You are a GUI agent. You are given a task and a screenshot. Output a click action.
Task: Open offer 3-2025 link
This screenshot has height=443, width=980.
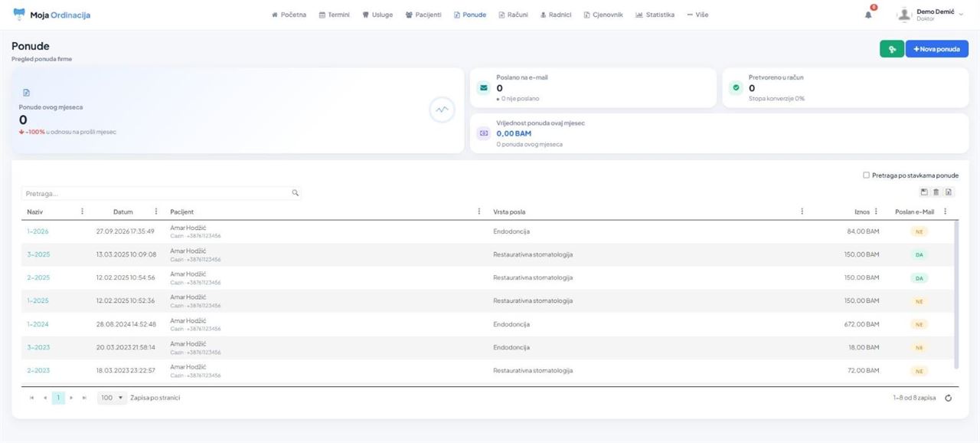(38, 254)
